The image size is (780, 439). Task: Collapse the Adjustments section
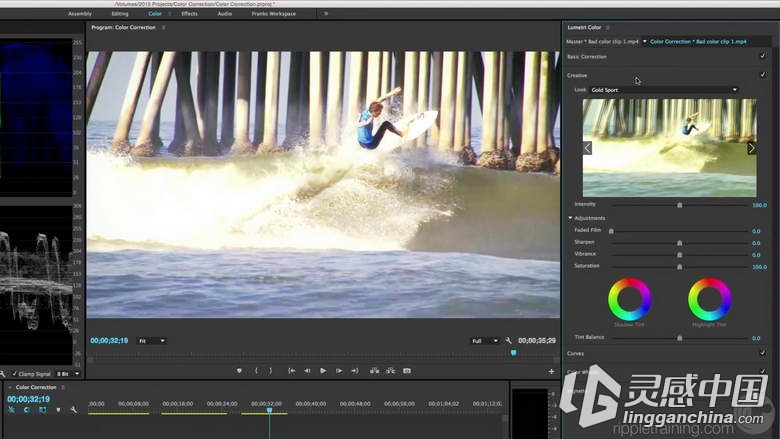(570, 218)
